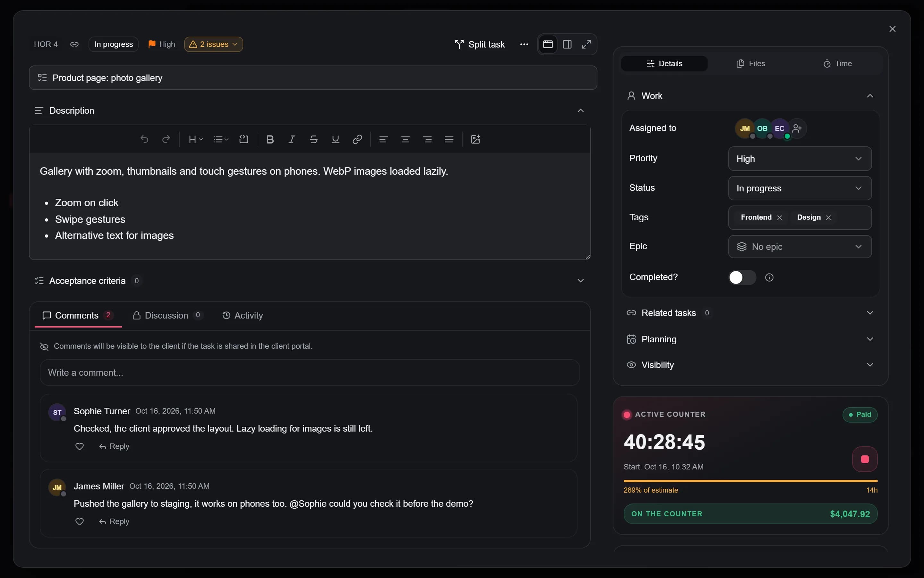
Task: Insert a code block in description
Action: [244, 139]
